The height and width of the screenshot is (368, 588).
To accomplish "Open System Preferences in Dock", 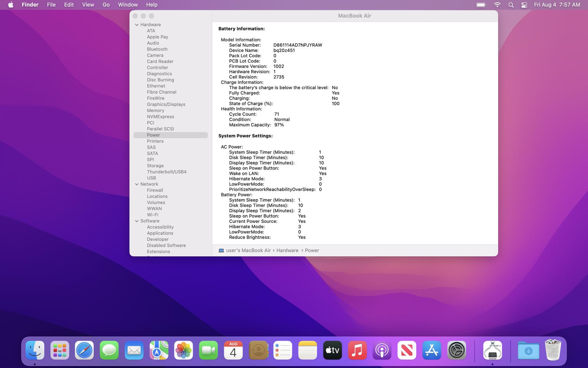I will click(x=456, y=350).
